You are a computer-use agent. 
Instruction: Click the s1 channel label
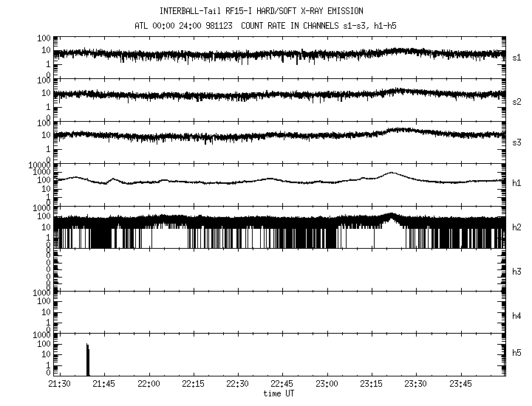(516, 57)
